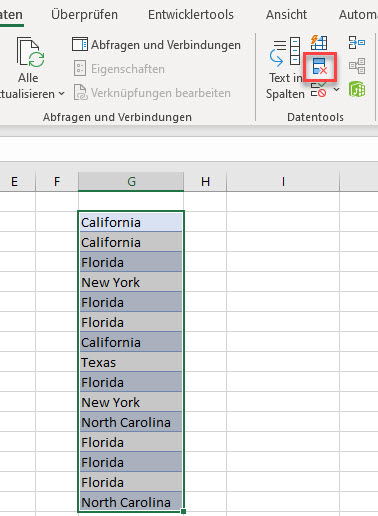Select column F header
This screenshot has width=378, height=516.
tap(57, 182)
